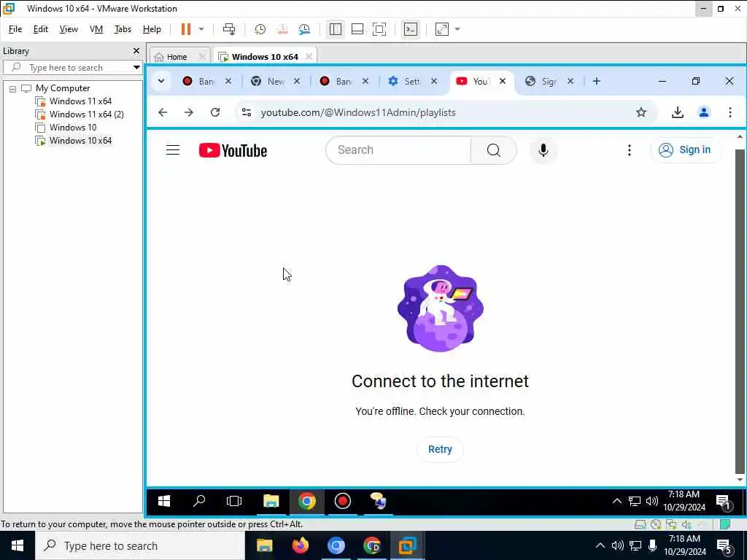Go back in Chrome
The height and width of the screenshot is (560, 747).
(x=163, y=112)
